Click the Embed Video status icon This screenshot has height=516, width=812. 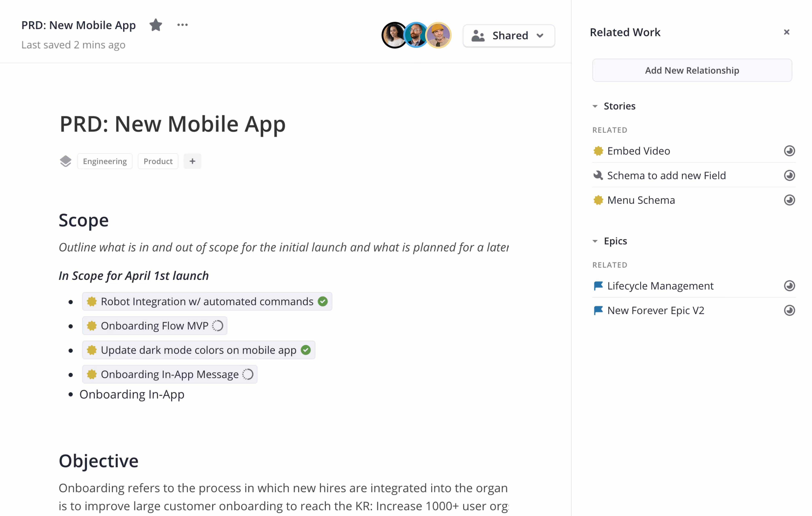[789, 151]
